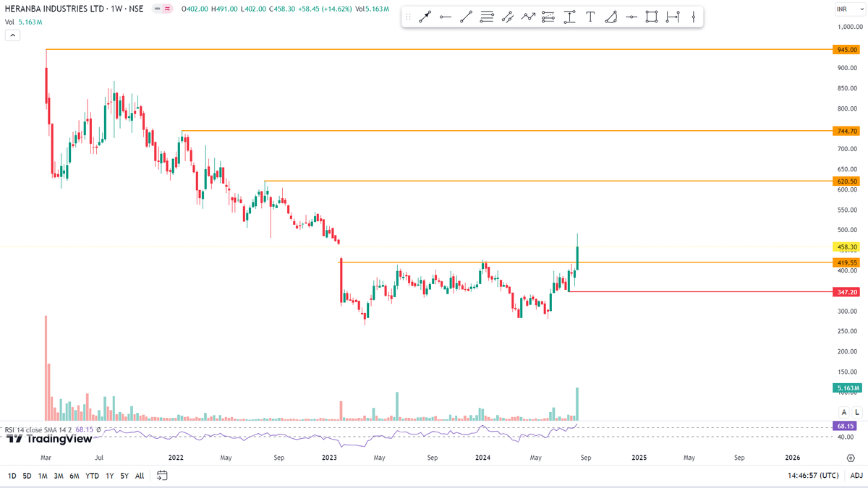Select the Rectangle drawing tool
Viewport: 868px width, 488px height.
tap(652, 17)
